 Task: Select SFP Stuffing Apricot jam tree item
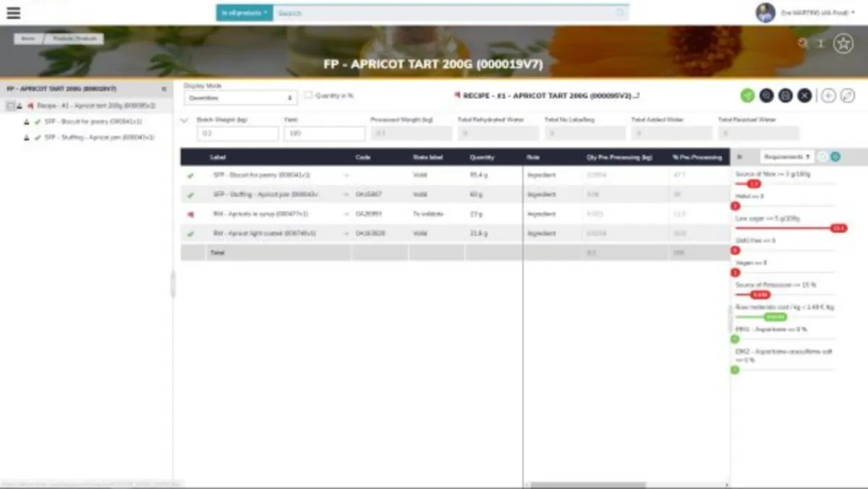pos(99,137)
